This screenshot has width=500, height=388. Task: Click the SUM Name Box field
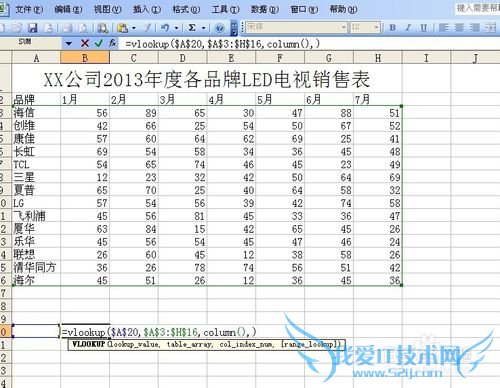31,43
